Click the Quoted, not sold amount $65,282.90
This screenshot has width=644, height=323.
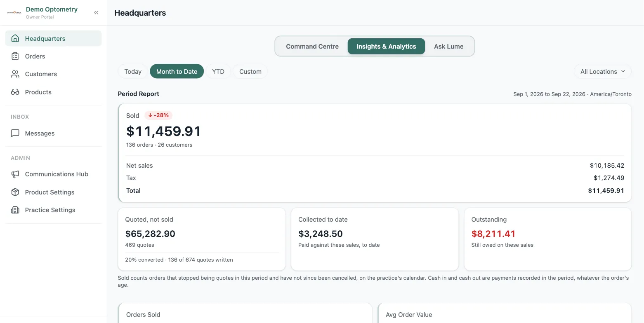[x=150, y=234]
